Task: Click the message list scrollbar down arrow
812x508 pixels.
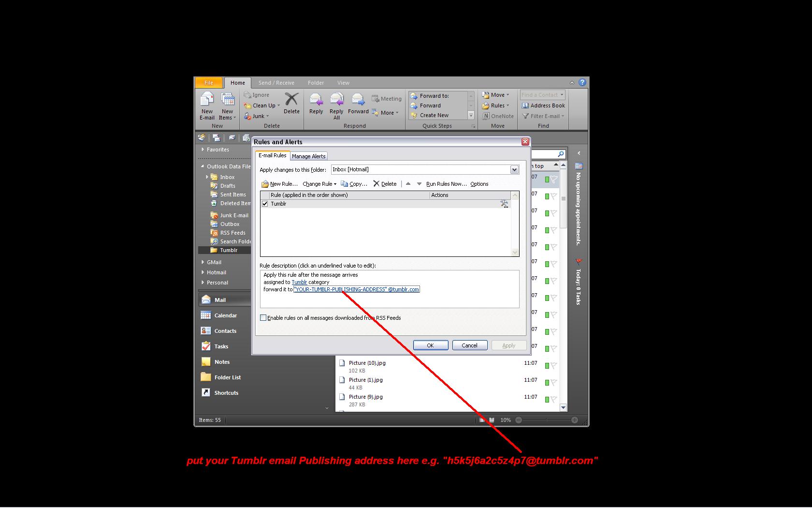Action: (x=563, y=408)
